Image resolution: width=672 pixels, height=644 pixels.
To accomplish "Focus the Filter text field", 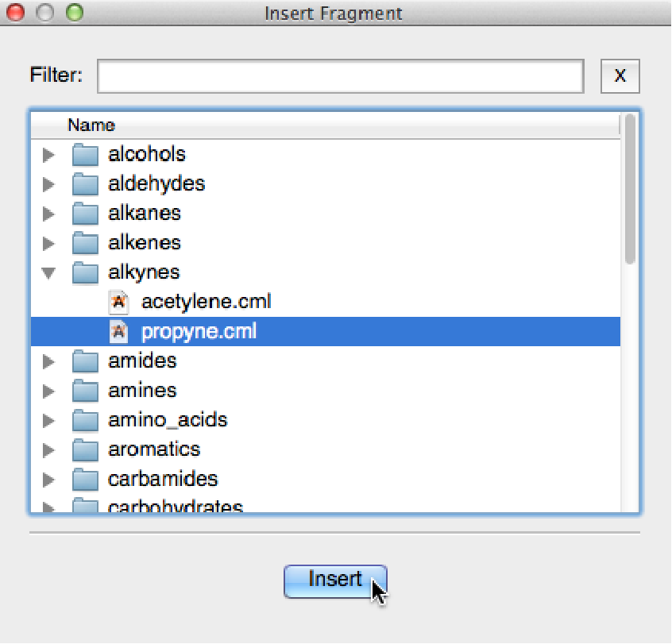I will click(x=340, y=76).
